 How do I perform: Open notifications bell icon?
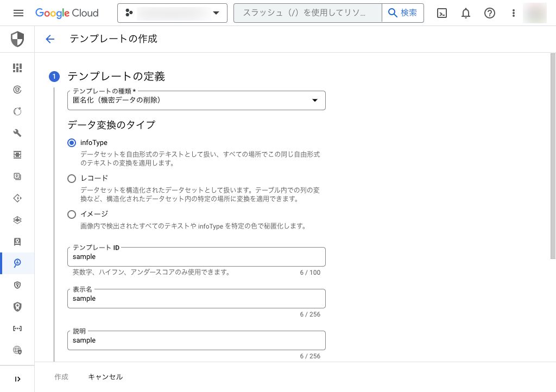(465, 12)
